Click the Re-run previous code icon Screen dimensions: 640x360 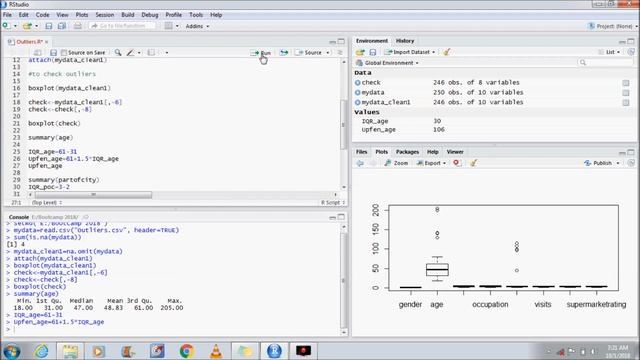pos(284,53)
